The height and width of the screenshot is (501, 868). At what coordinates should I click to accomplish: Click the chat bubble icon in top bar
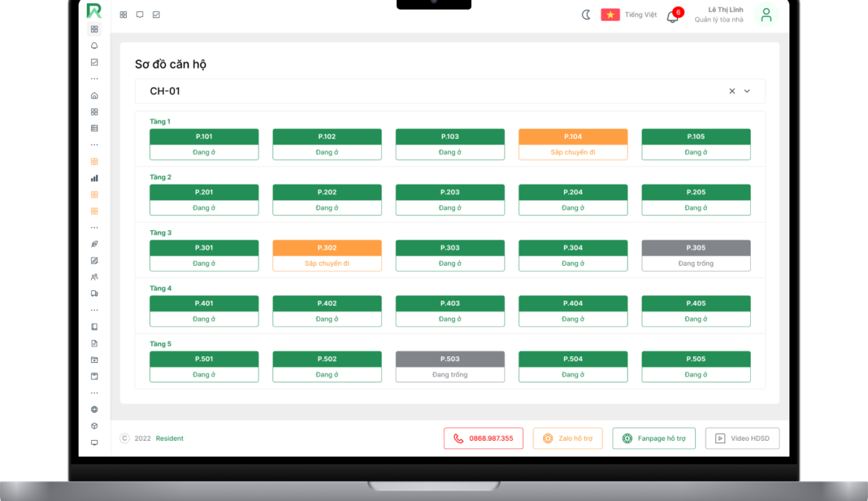click(x=139, y=15)
